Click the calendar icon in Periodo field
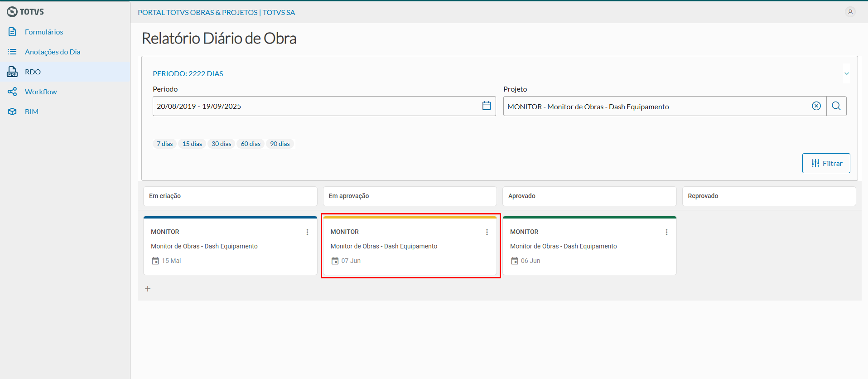868x379 pixels. 487,106
